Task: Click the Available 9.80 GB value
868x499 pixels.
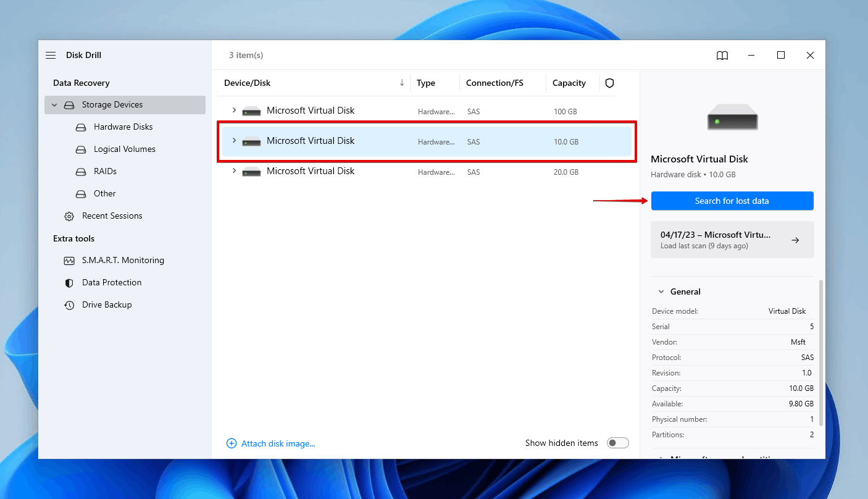Action: pyautogui.click(x=801, y=404)
